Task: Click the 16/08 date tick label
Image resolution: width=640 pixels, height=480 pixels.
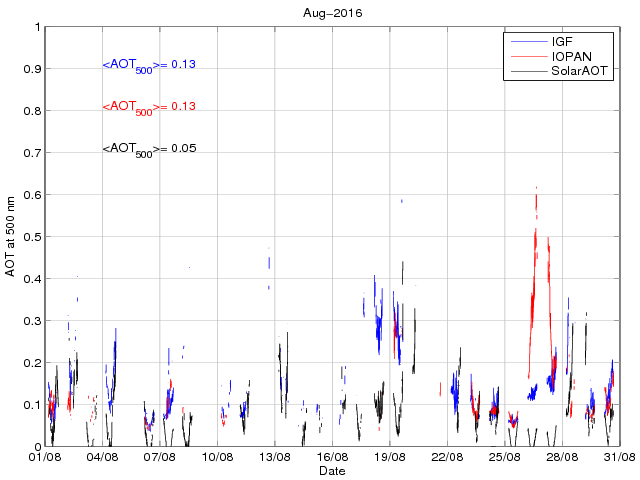Action: tap(332, 457)
